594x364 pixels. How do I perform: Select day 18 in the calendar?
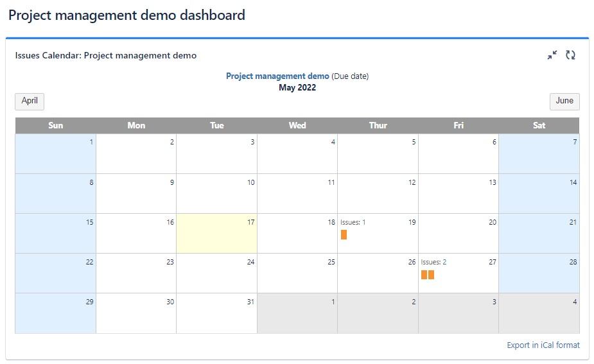coord(297,233)
